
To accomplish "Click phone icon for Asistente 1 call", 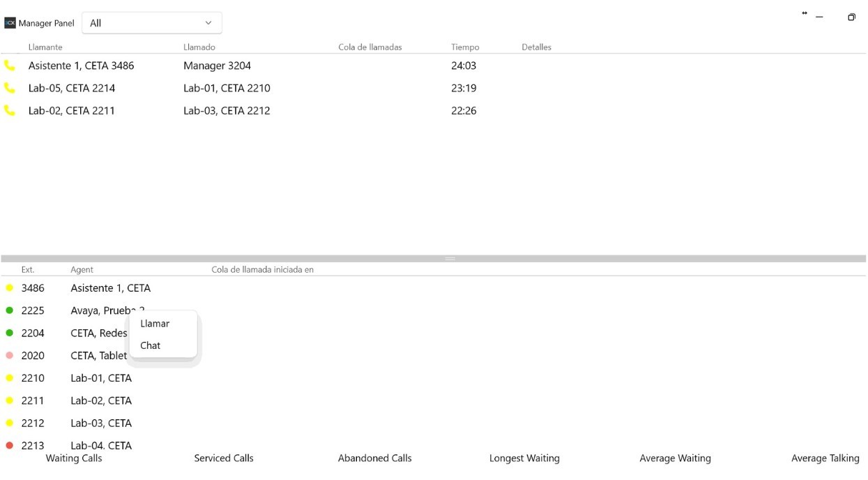I will coord(9,66).
